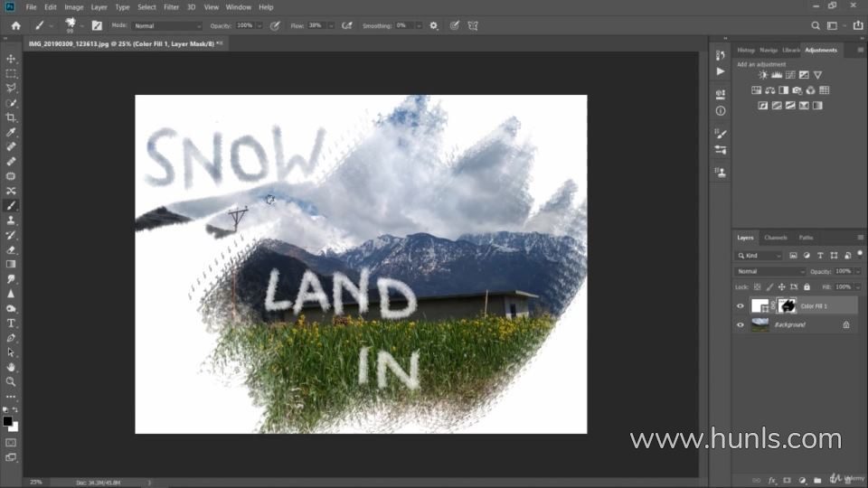
Task: Filter layers by type layers
Action: 820,255
